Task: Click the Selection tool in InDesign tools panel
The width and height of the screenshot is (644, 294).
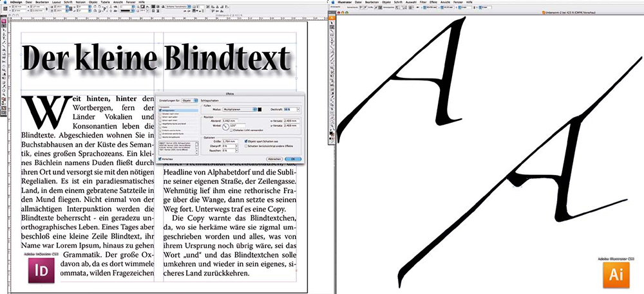Action: pyautogui.click(x=4, y=26)
